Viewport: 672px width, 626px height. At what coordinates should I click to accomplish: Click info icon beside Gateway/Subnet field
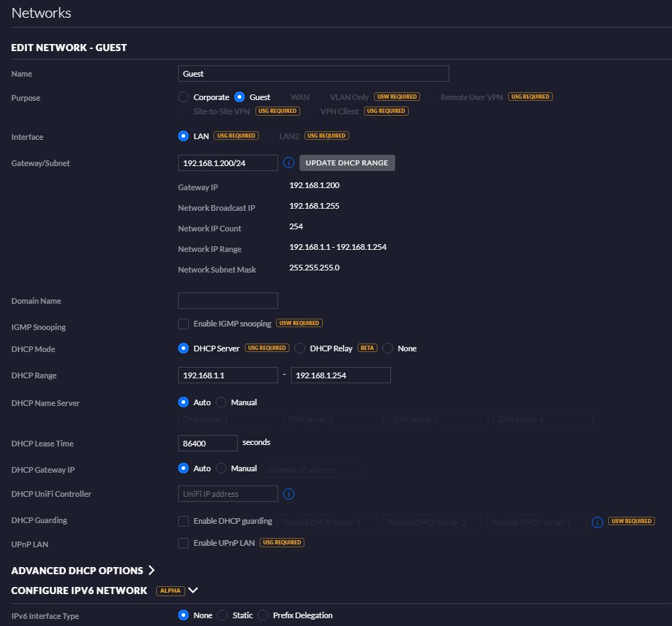click(x=289, y=163)
